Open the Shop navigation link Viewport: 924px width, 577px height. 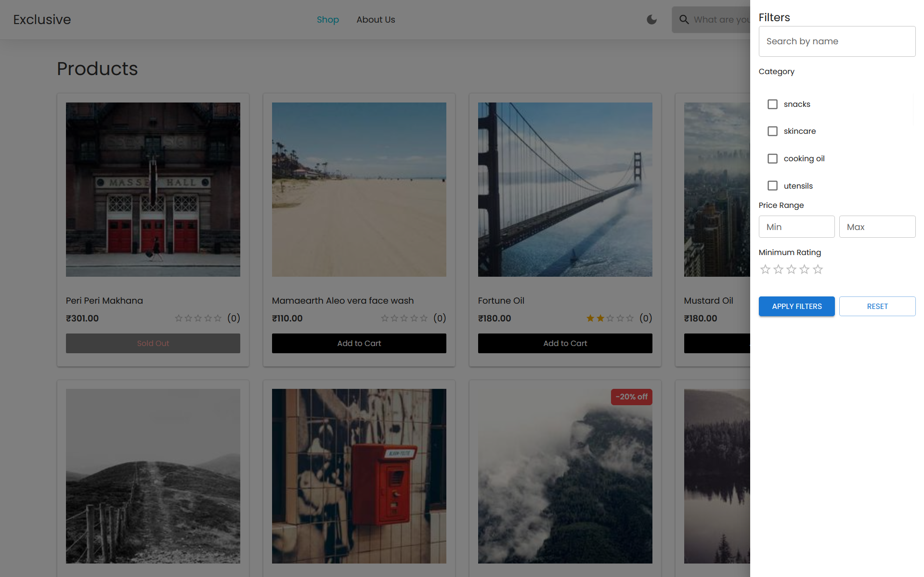(x=327, y=20)
